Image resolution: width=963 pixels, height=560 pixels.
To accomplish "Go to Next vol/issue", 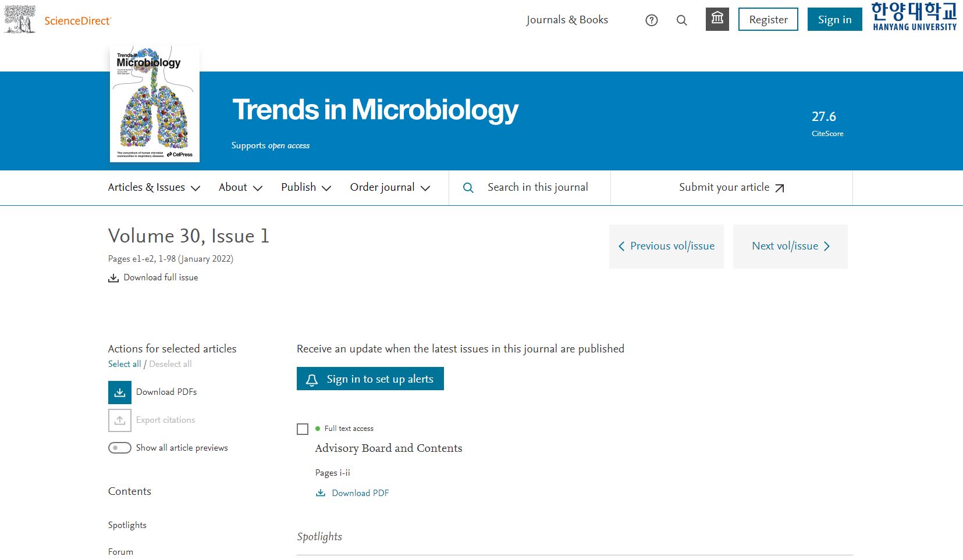I will click(790, 247).
